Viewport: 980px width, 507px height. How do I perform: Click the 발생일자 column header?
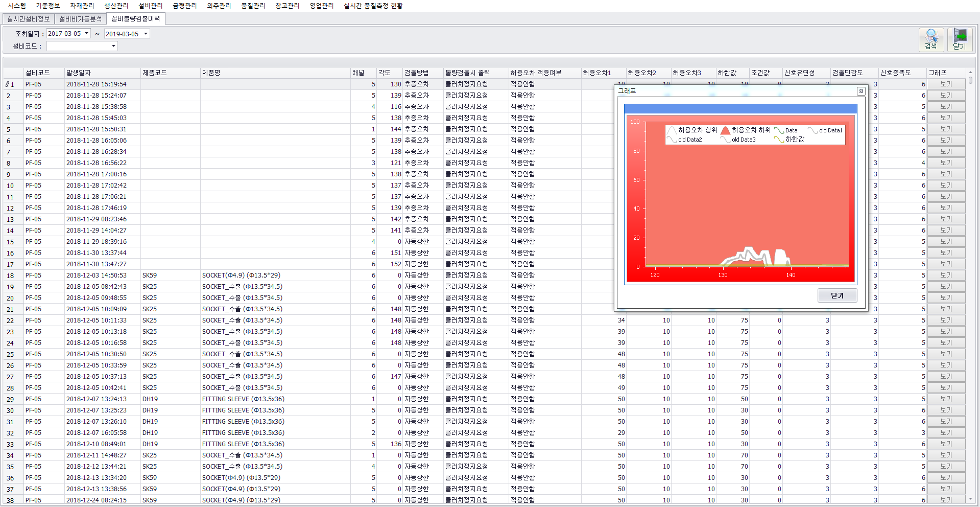point(79,73)
